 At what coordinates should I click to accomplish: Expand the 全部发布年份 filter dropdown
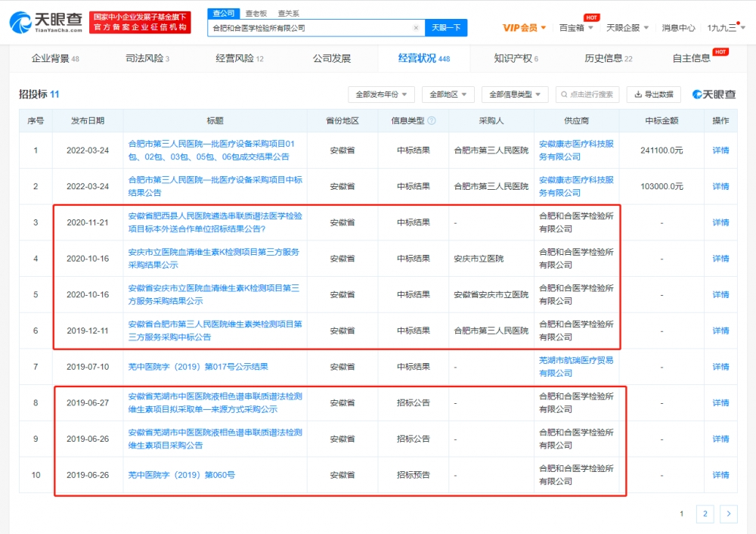click(381, 95)
